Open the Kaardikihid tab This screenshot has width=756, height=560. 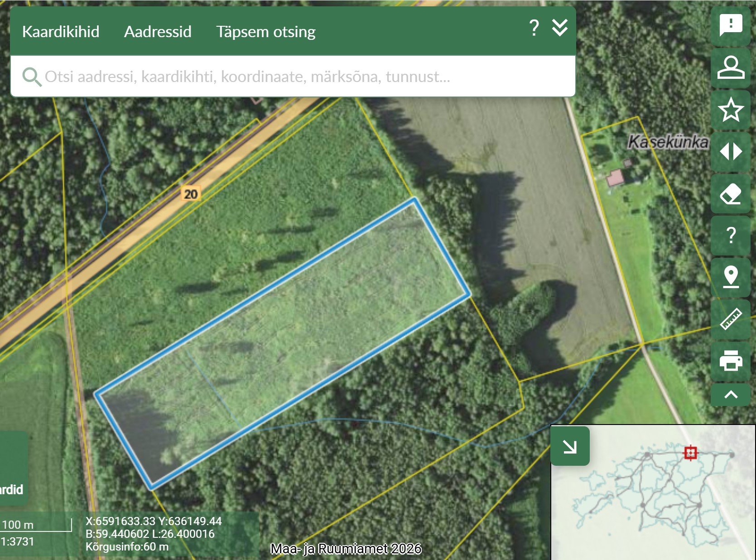61,32
